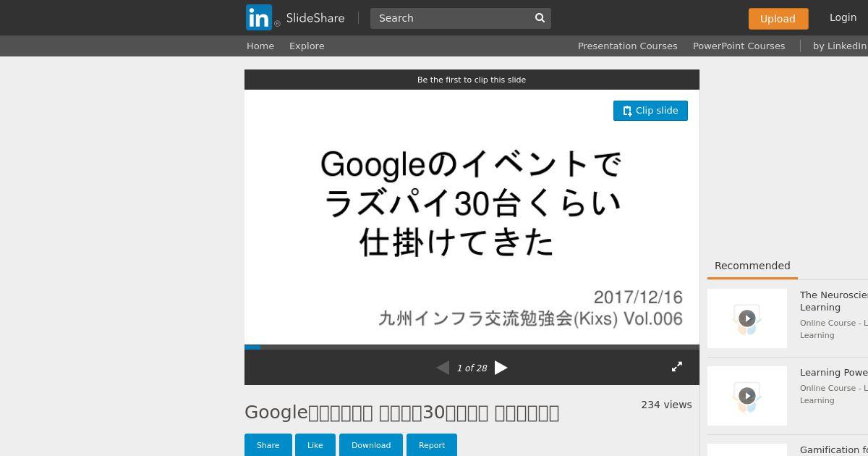Image resolution: width=868 pixels, height=456 pixels.
Task: Open the Explore menu item
Action: coord(307,46)
